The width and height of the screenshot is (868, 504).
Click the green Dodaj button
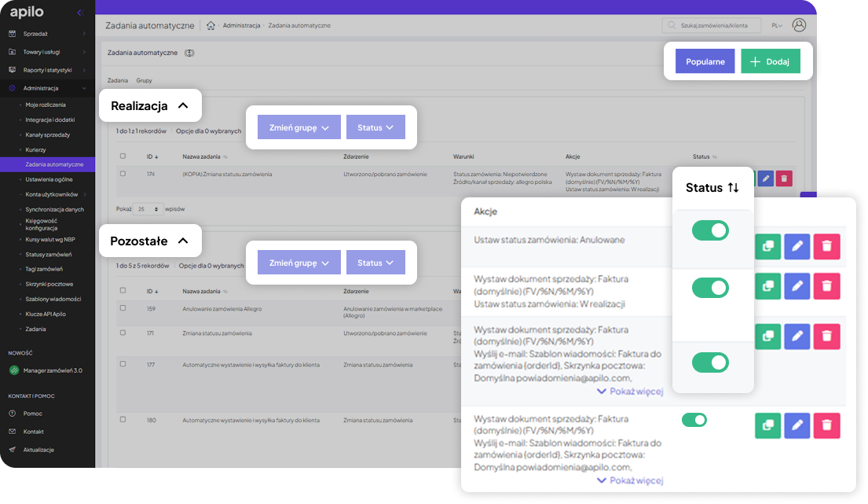(770, 61)
